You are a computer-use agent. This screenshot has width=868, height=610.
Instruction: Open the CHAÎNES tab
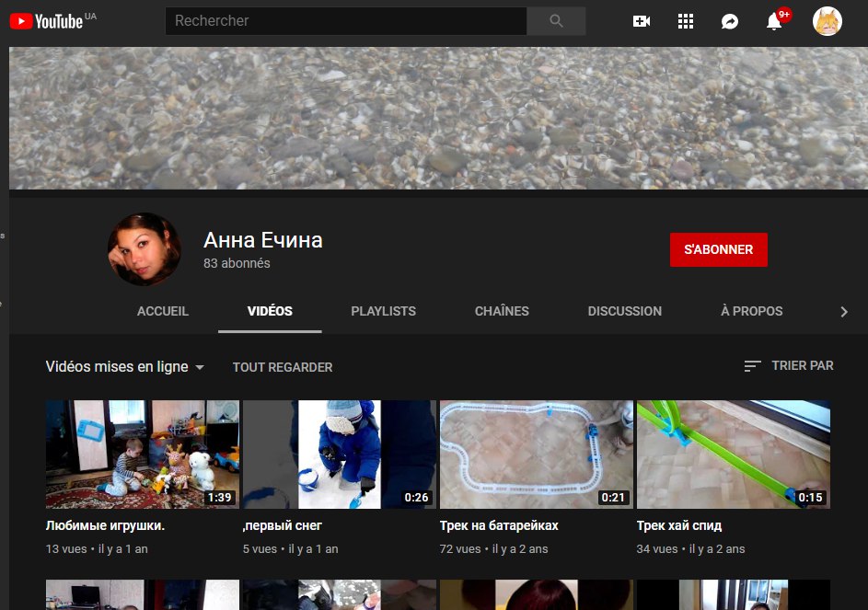point(502,311)
